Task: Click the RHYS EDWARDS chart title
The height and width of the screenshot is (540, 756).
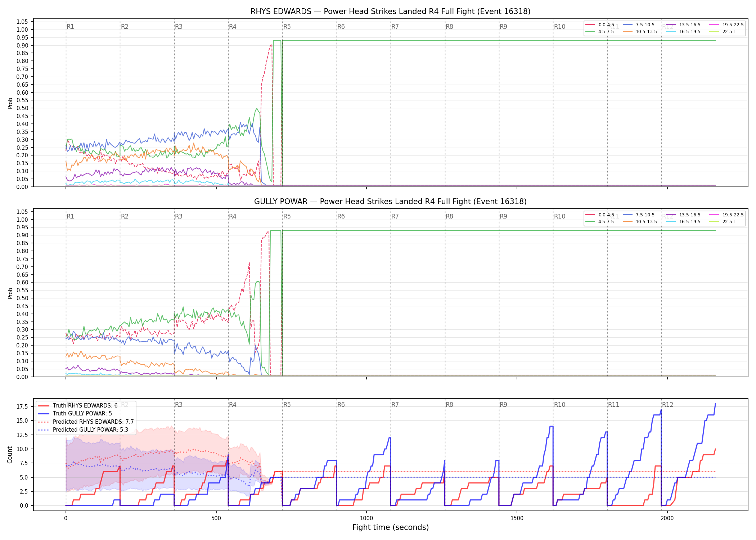Action: pos(391,12)
